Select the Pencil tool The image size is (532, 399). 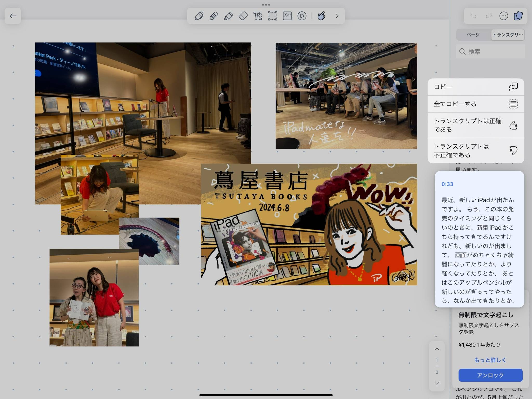(x=214, y=16)
